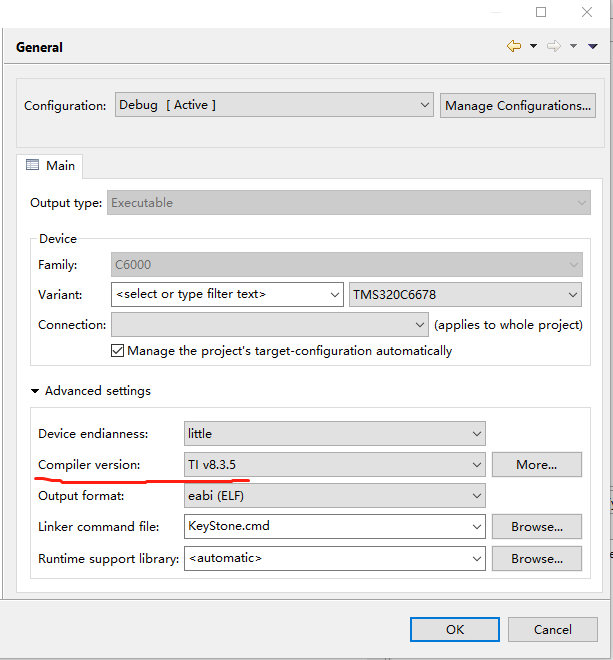Click the Manage Configurations button
This screenshot has height=660, width=613.
[518, 105]
